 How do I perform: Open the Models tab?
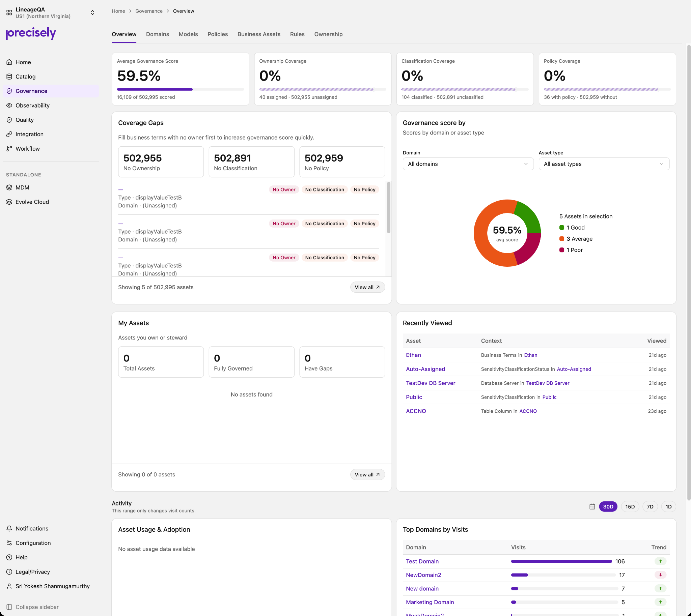coord(188,34)
